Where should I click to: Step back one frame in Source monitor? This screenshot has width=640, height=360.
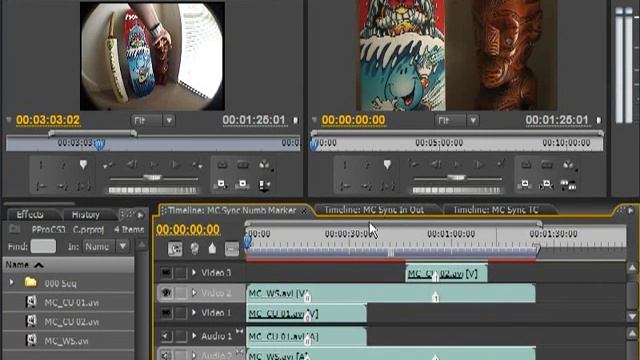pyautogui.click(x=131, y=164)
